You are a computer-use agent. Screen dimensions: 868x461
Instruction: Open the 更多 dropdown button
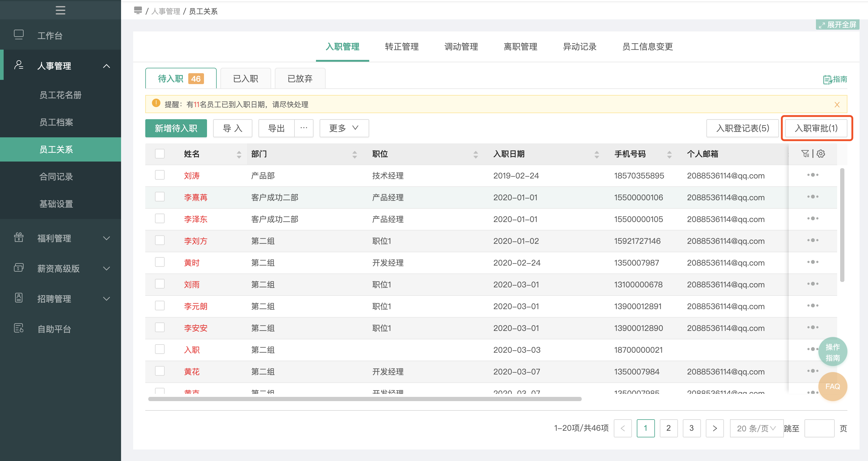coord(344,128)
